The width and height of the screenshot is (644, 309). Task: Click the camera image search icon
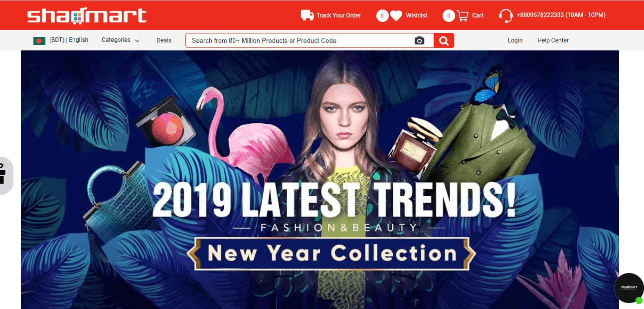(x=420, y=41)
